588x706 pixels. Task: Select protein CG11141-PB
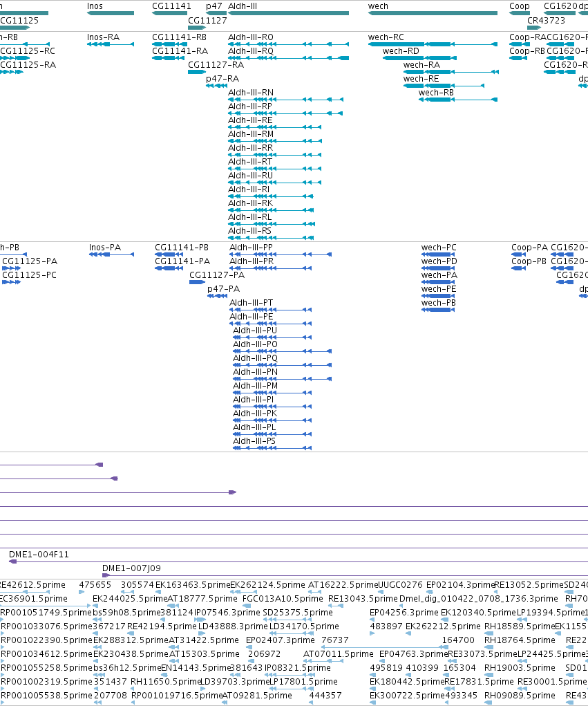tap(182, 247)
